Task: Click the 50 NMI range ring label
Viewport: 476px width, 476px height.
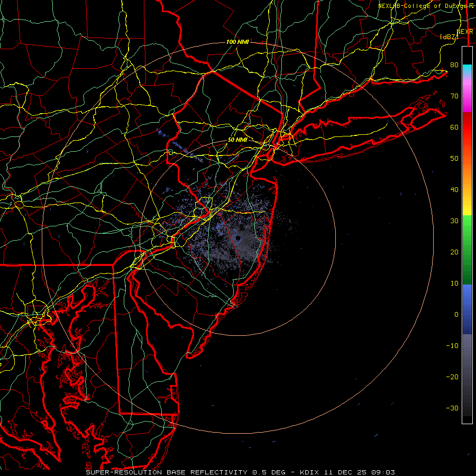Action: [x=237, y=140]
